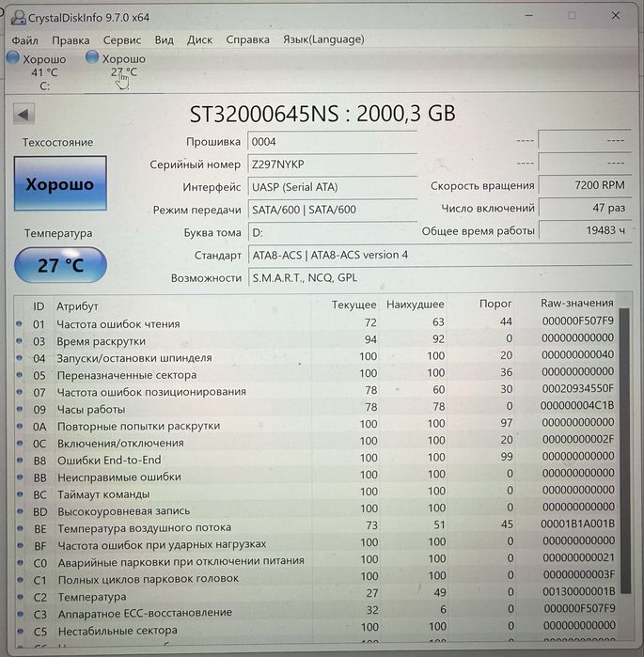
Task: Click the Атрибут column header
Action: click(x=77, y=306)
